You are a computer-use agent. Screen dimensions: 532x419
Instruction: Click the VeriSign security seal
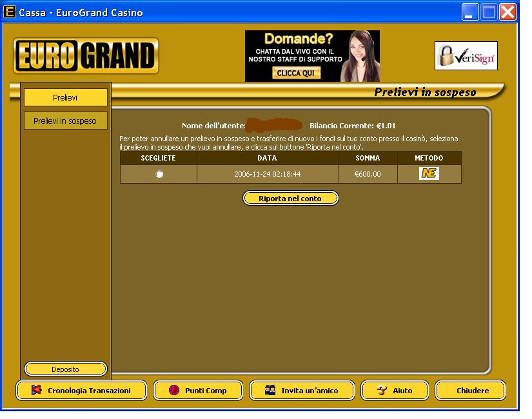point(466,55)
